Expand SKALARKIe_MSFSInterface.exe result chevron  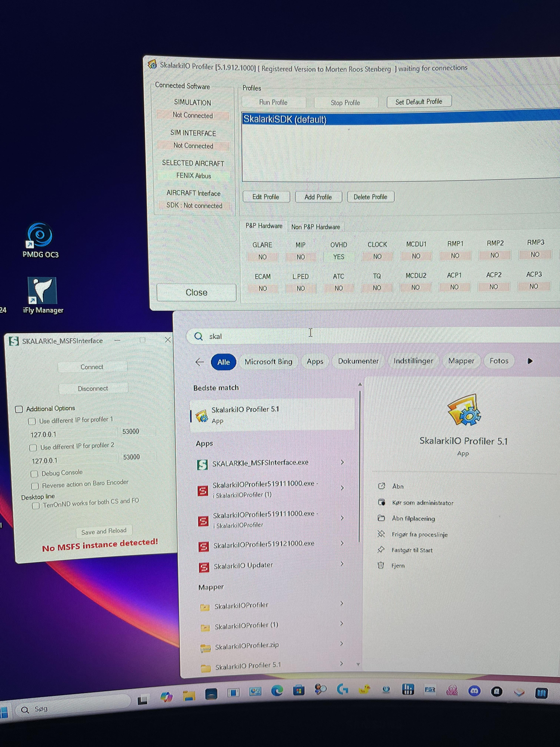pyautogui.click(x=342, y=462)
